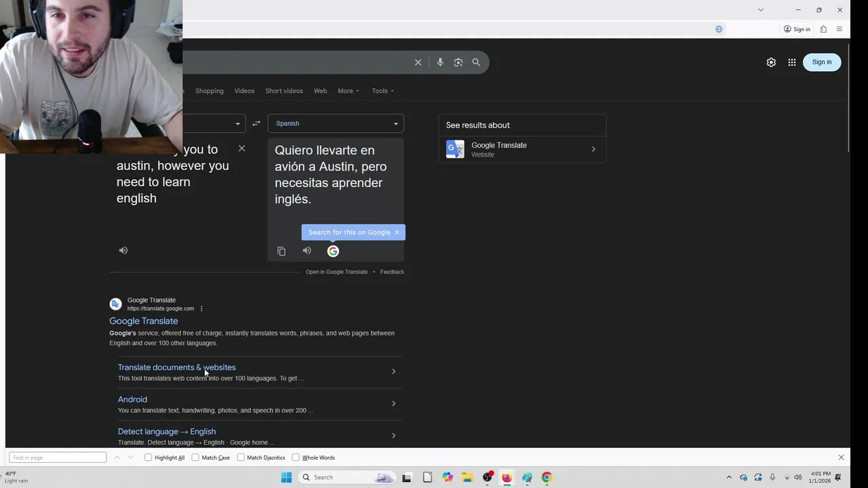Switch to the Web tab

(320, 91)
